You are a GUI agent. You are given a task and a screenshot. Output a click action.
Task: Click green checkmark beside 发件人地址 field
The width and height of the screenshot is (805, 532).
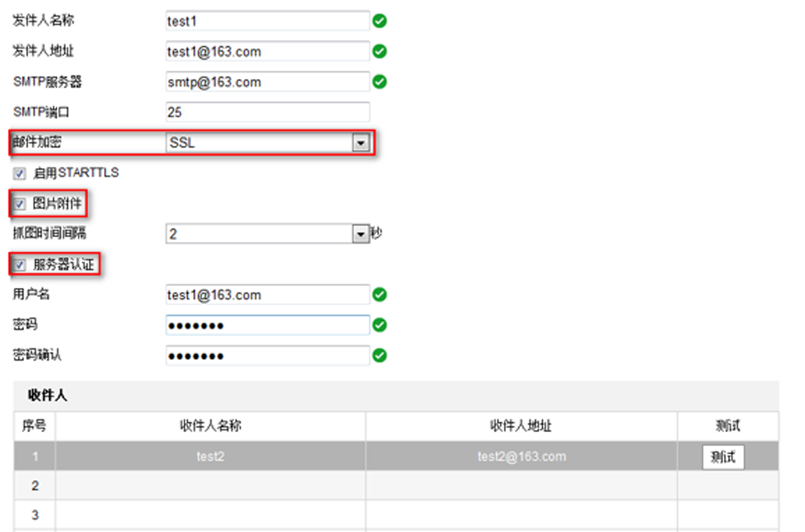click(x=379, y=52)
